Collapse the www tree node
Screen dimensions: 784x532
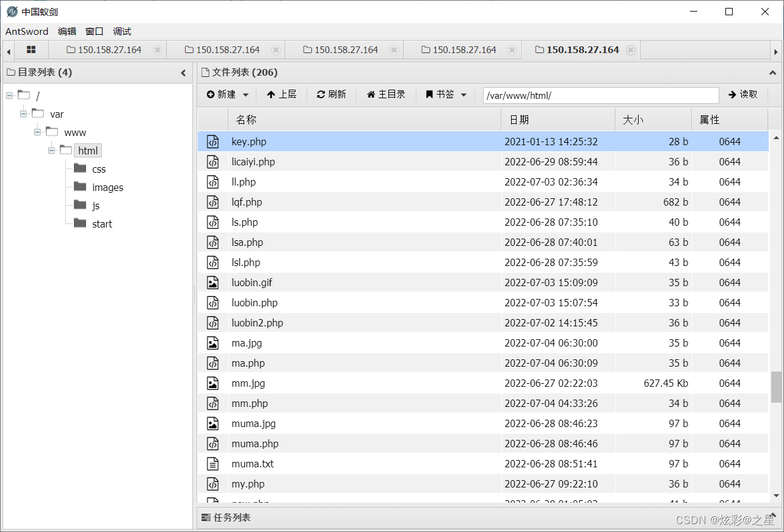(x=38, y=132)
